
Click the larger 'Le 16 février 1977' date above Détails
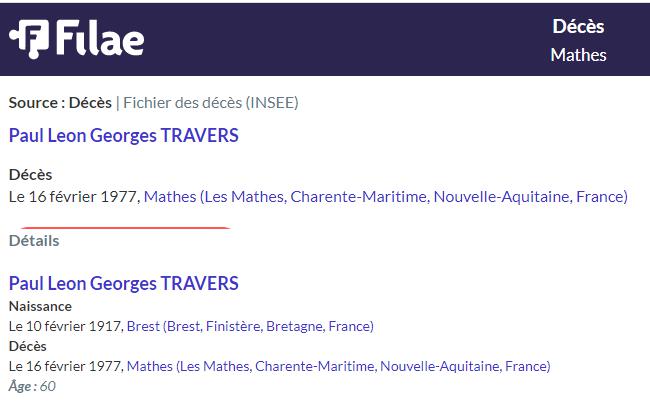point(74,196)
